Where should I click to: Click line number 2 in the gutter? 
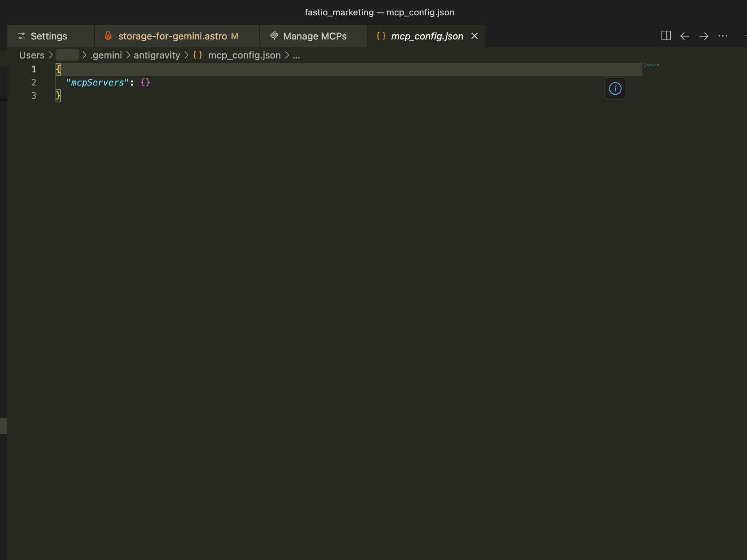pos(34,83)
